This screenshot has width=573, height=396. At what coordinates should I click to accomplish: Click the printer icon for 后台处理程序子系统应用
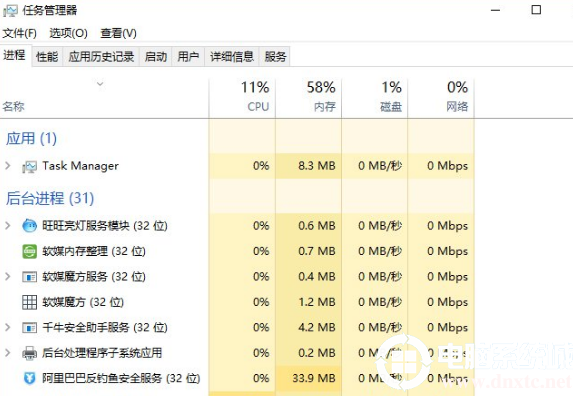coord(29,353)
